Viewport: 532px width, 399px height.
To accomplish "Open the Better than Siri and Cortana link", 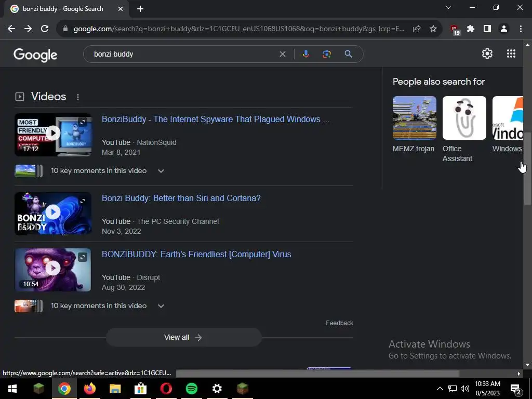I will [x=181, y=198].
